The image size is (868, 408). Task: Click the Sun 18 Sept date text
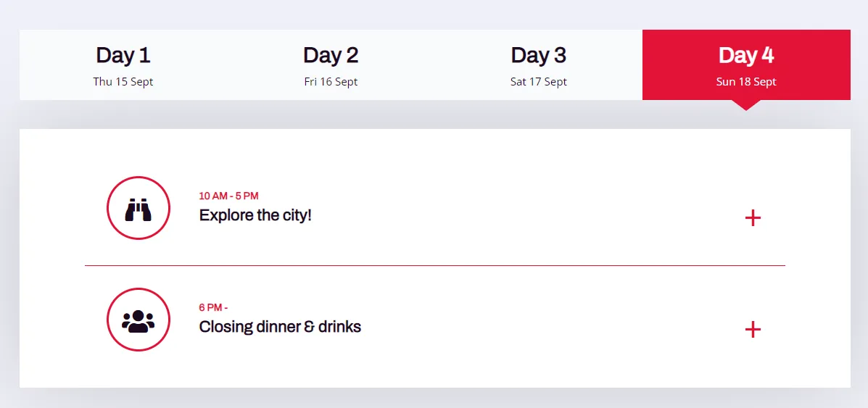[x=746, y=82]
